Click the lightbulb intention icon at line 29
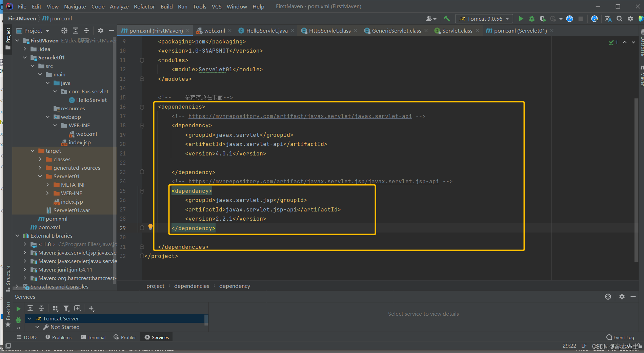Image resolution: width=644 pixels, height=353 pixels. (150, 227)
